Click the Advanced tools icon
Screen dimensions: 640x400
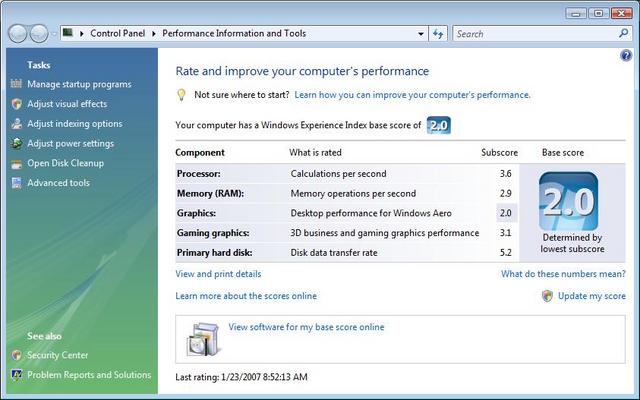point(16,183)
